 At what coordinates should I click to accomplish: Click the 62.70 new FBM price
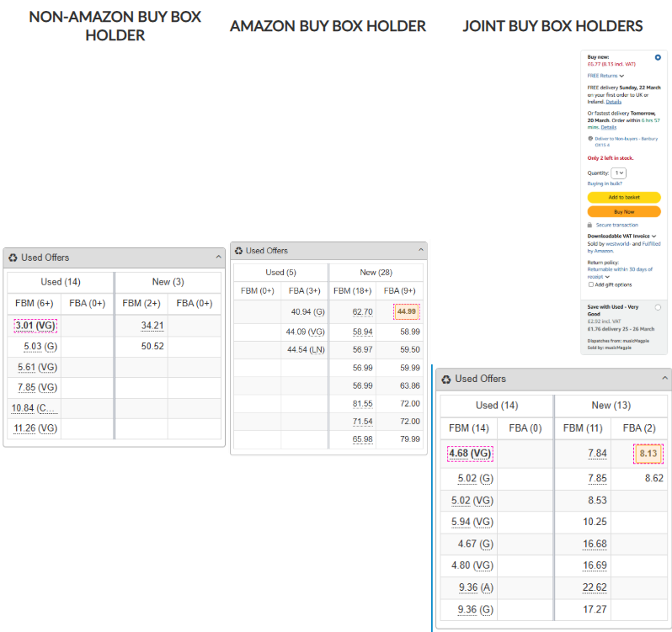click(363, 311)
